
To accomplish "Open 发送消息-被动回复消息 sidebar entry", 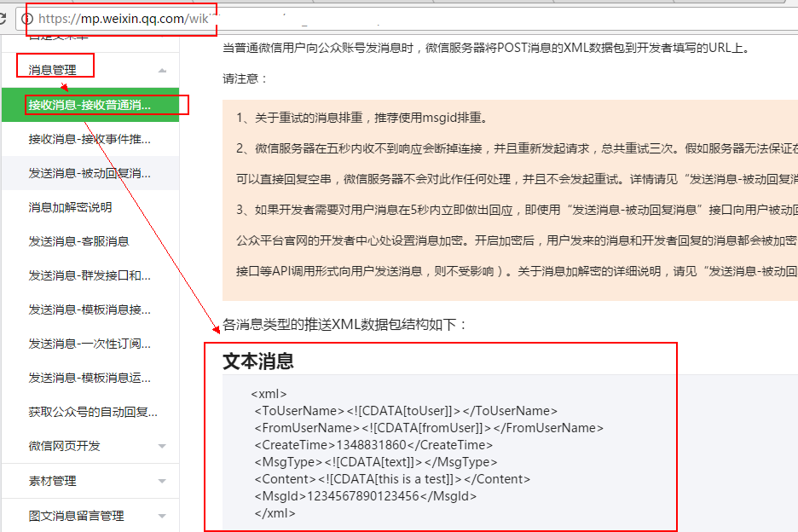I will point(90,173).
